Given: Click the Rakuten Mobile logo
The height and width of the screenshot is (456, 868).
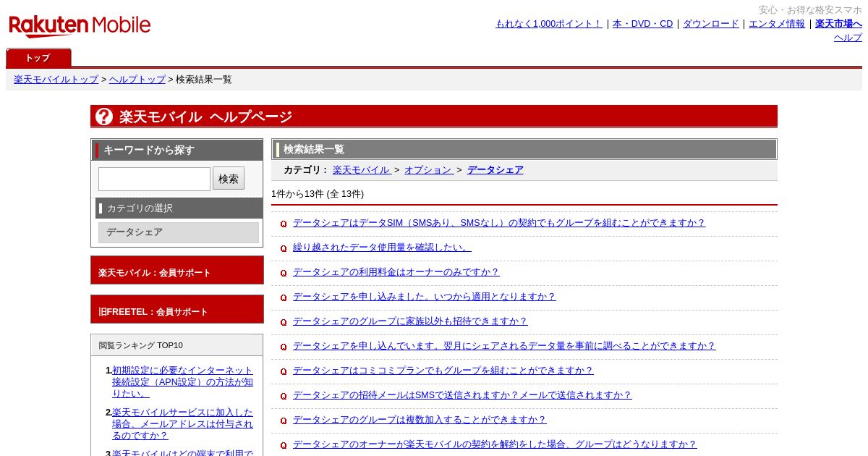Looking at the screenshot, I should (80, 26).
